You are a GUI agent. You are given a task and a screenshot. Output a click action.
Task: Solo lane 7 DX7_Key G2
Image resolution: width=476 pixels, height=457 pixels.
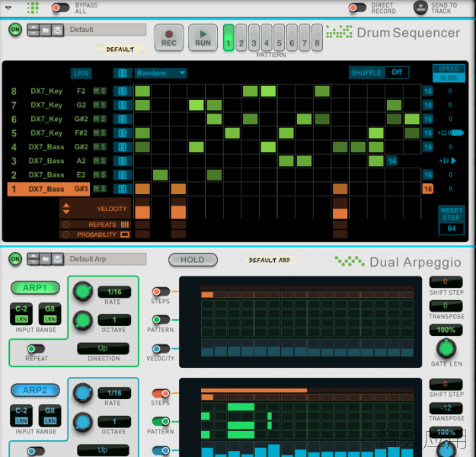coord(104,105)
